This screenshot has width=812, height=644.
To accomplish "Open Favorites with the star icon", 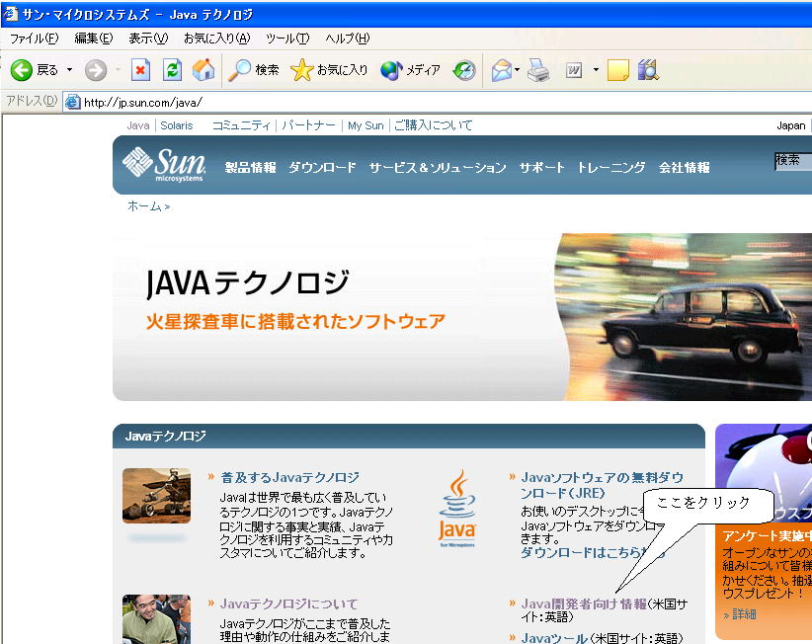I will click(302, 70).
